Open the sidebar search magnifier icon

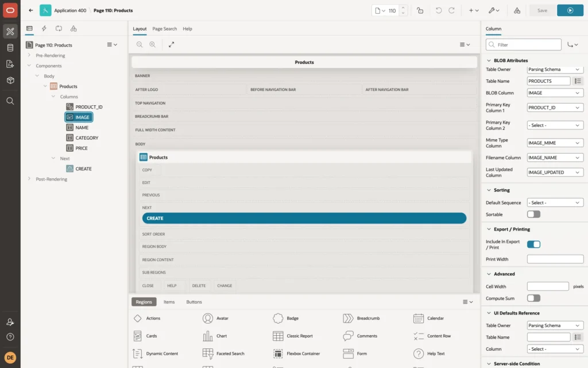[10, 101]
